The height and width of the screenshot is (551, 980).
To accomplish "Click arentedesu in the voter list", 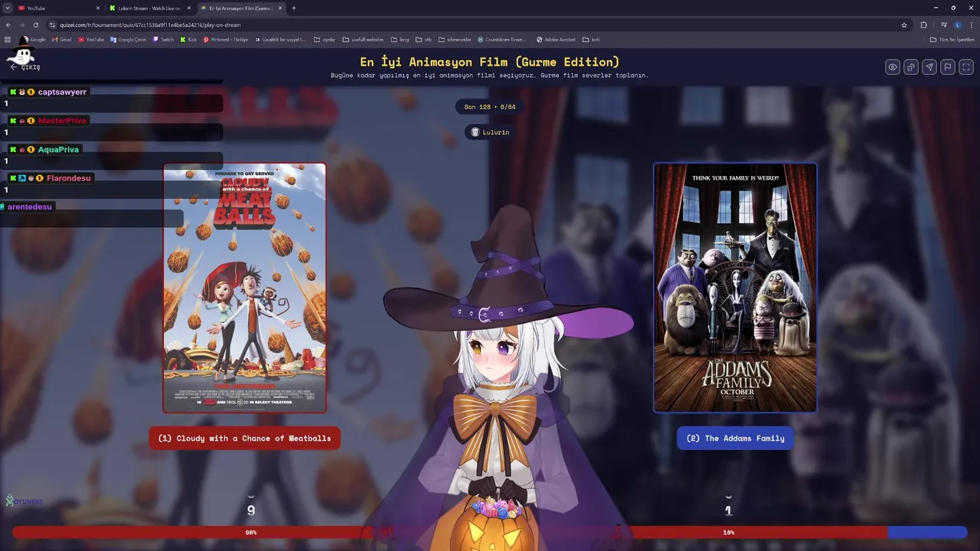I will (30, 207).
